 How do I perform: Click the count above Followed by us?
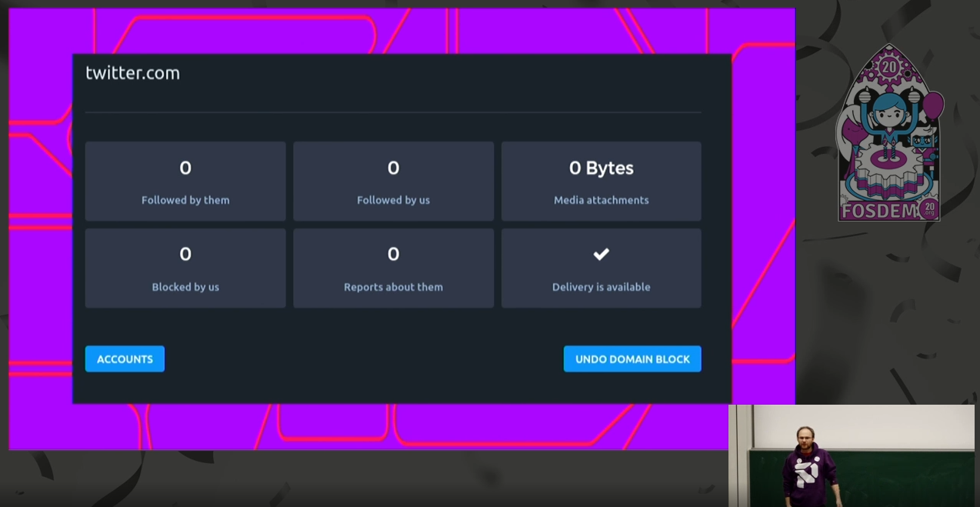pyautogui.click(x=393, y=168)
